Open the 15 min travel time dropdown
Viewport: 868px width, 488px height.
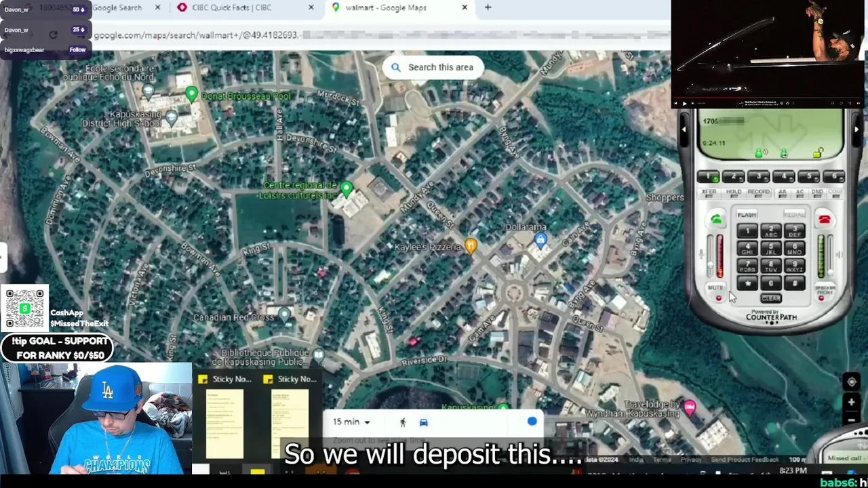351,422
